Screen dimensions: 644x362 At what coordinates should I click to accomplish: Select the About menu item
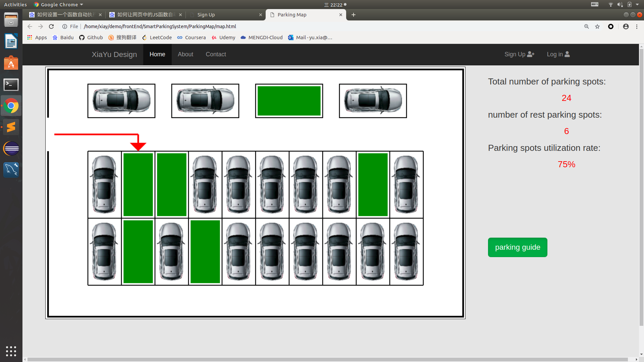click(x=185, y=54)
